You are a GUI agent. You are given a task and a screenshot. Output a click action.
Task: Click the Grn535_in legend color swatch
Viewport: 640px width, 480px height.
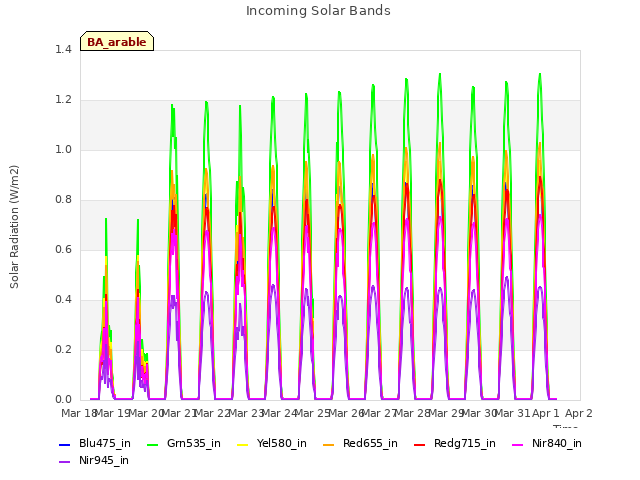152,444
